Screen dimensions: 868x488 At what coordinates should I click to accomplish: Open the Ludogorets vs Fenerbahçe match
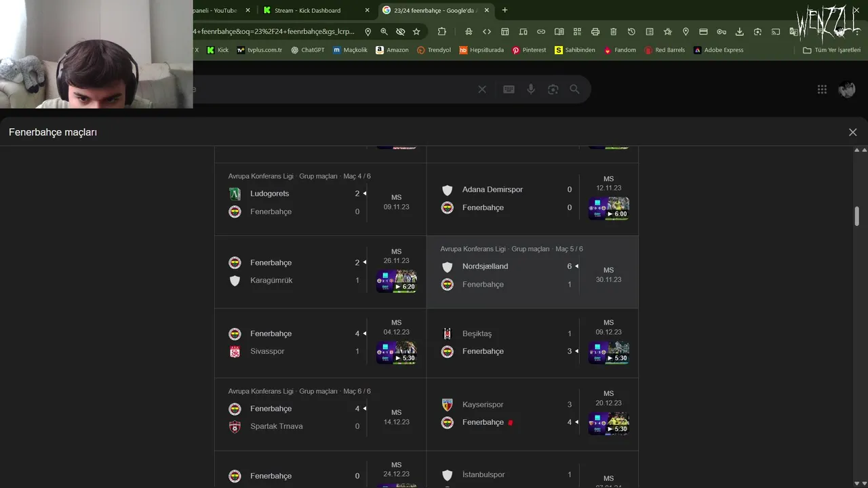320,199
